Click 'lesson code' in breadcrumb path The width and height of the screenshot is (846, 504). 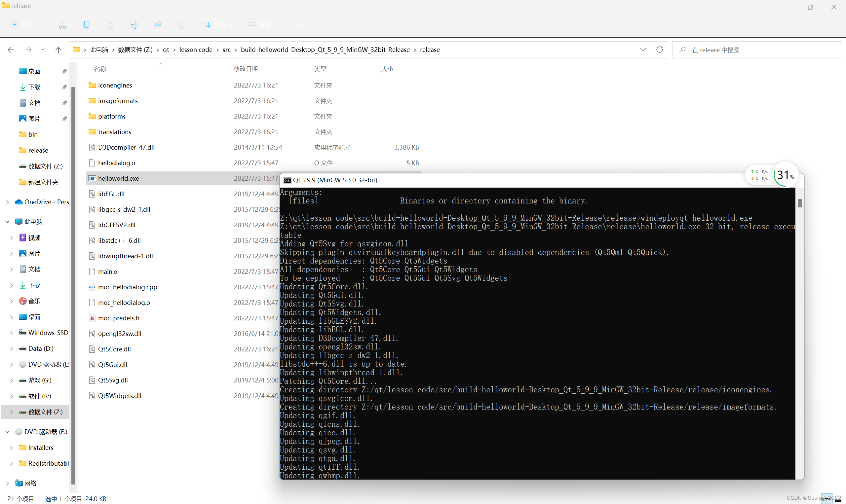(x=196, y=50)
